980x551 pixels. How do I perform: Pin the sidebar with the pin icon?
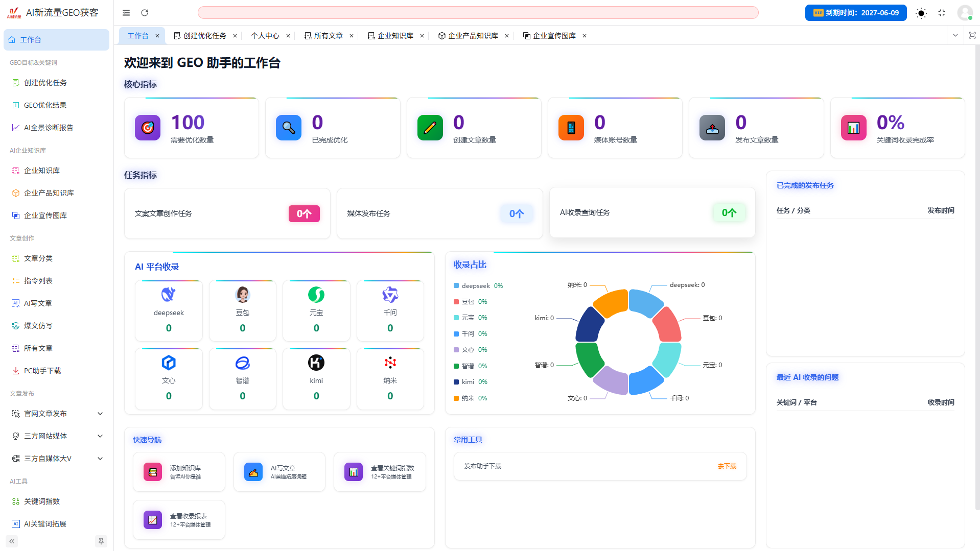[x=101, y=541]
